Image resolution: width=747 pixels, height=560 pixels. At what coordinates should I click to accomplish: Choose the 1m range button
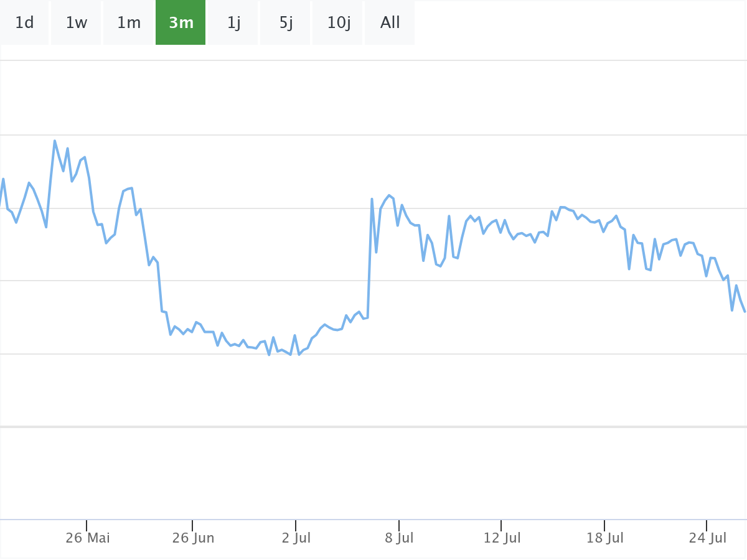click(129, 23)
